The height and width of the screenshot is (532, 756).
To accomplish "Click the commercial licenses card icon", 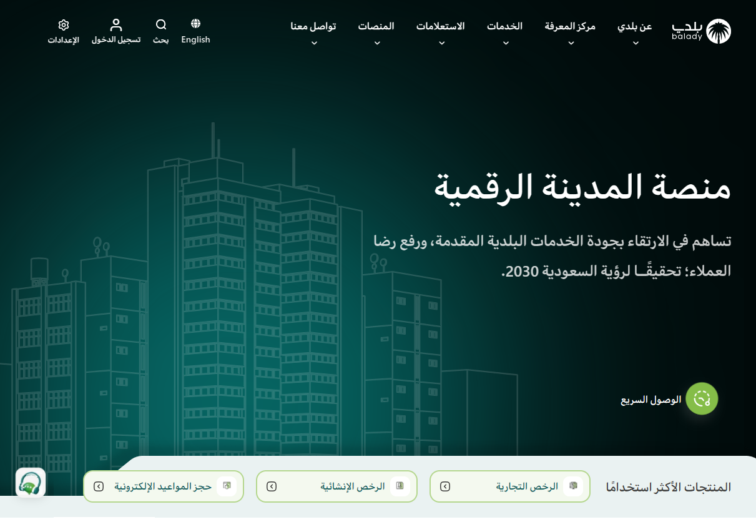I will pos(572,486).
